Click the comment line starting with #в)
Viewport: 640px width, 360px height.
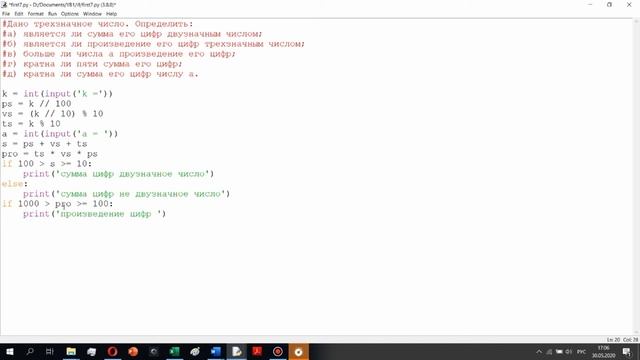pos(118,54)
